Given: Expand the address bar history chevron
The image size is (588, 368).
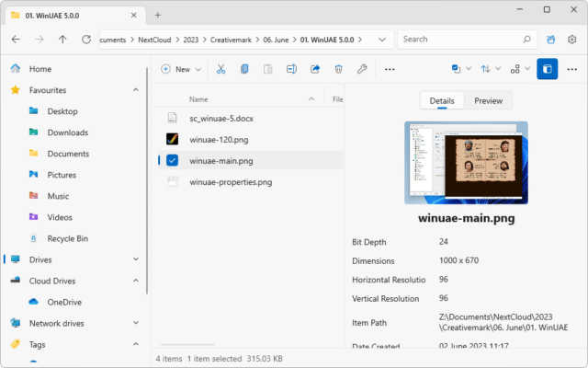Looking at the screenshot, I should point(382,40).
